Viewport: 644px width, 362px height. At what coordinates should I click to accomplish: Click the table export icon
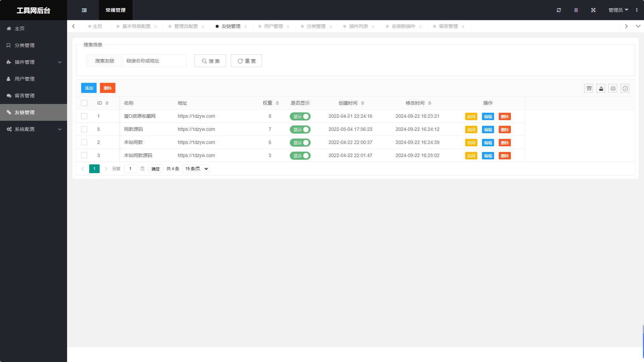tap(601, 89)
